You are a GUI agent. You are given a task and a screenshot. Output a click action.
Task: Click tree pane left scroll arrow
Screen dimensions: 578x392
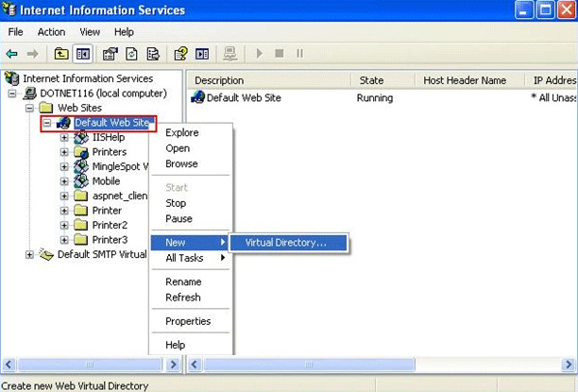pos(8,365)
